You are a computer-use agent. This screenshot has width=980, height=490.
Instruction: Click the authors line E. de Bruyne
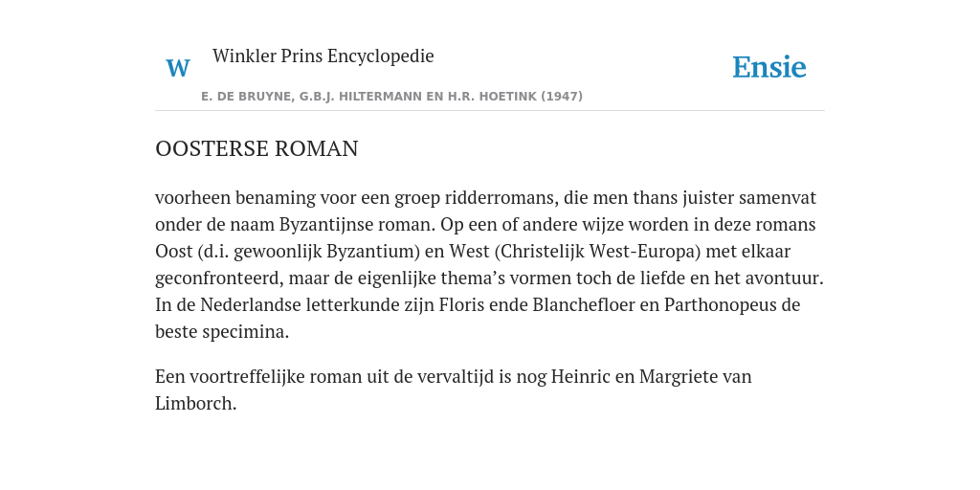click(x=391, y=97)
